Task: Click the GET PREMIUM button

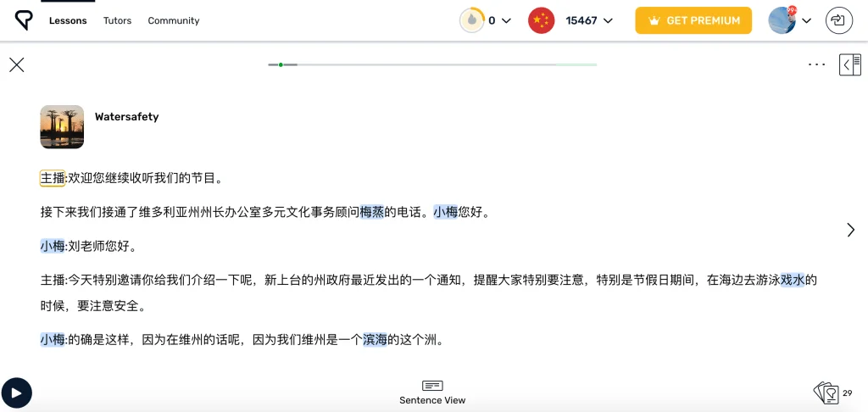Action: coord(693,20)
